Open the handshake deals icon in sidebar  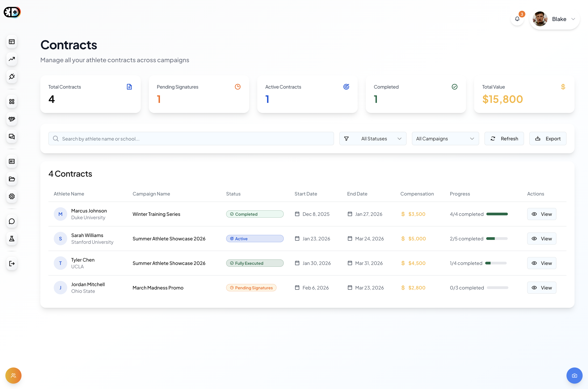tap(12, 119)
